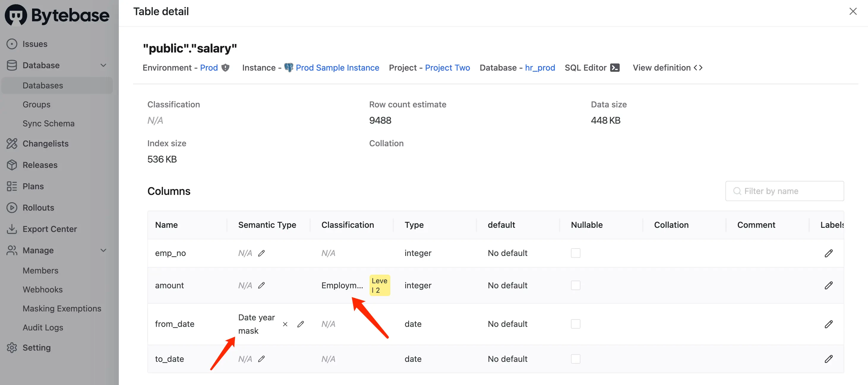
Task: Click the yellow Level 2 classification badge
Action: (x=379, y=285)
